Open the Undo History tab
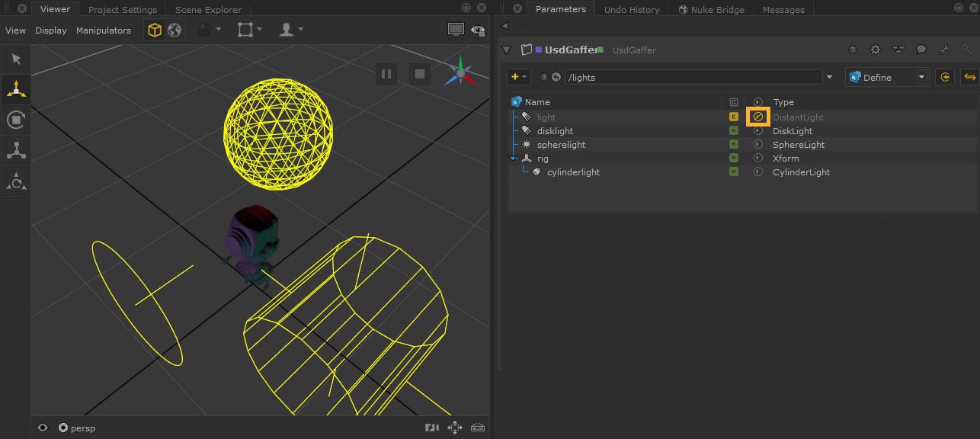 pos(631,10)
